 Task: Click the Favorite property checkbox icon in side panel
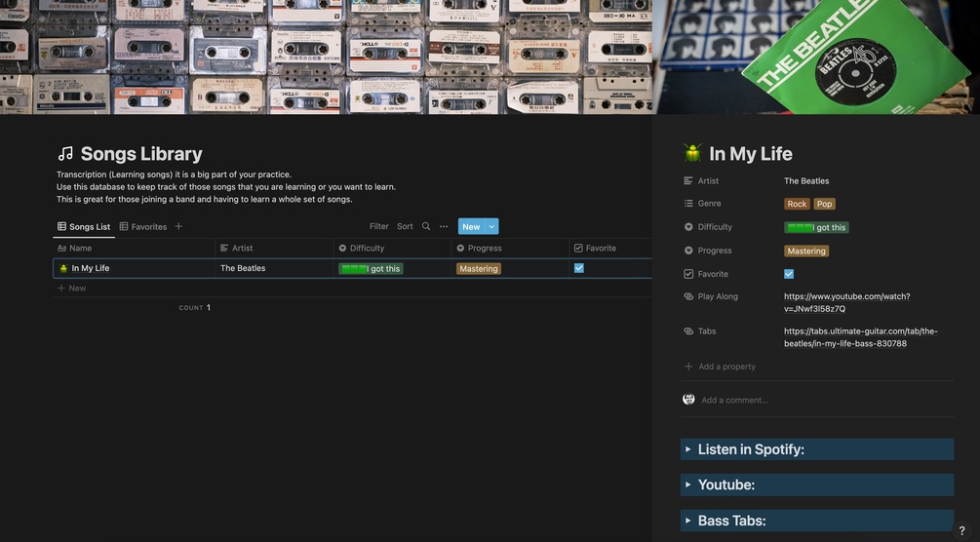click(x=688, y=274)
